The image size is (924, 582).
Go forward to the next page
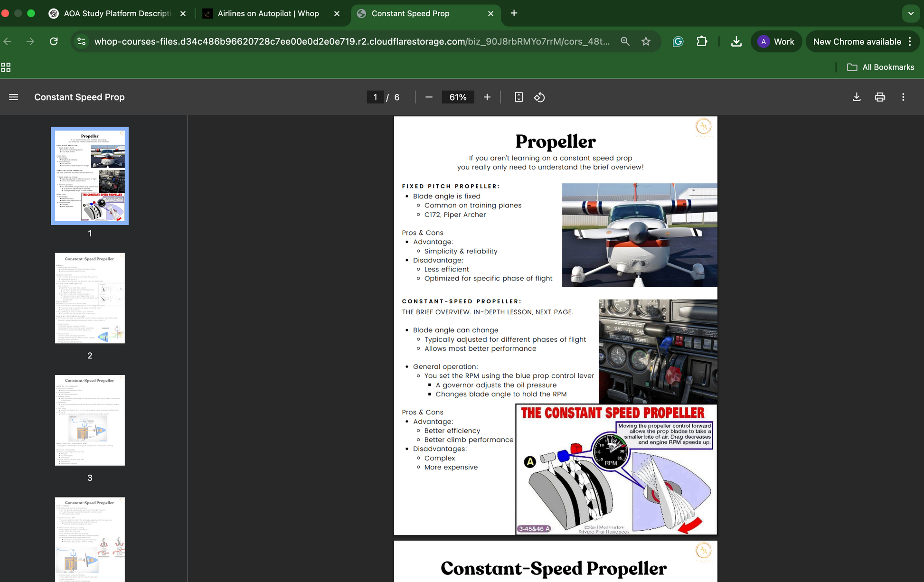30,41
